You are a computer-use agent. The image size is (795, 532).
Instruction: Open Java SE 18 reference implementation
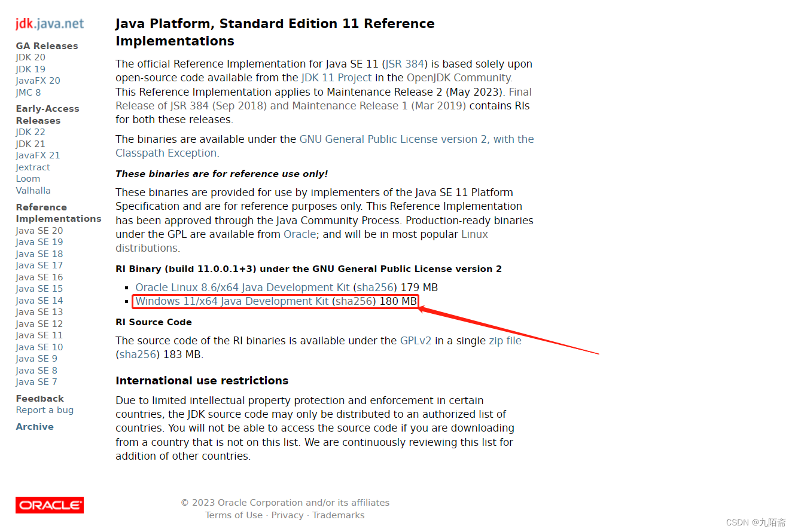[x=39, y=254]
